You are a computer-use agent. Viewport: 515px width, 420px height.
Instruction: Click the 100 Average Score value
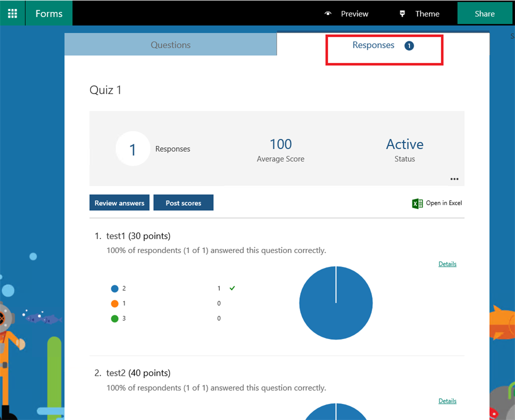point(281,144)
